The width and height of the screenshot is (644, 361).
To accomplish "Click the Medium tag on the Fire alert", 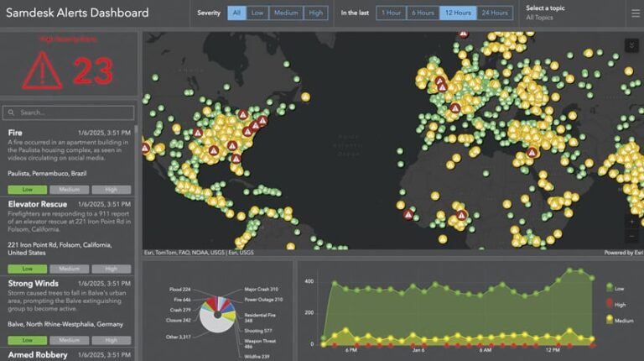I will [x=69, y=190].
